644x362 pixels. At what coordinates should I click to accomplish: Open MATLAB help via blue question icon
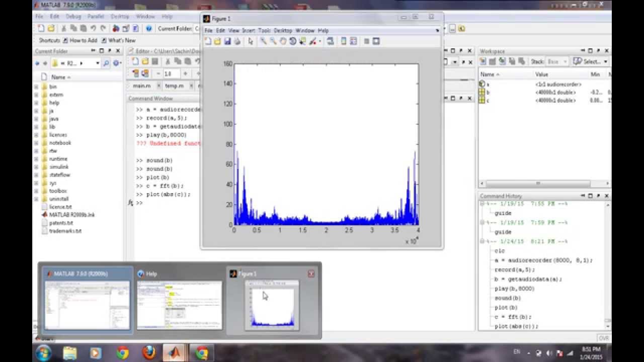(x=149, y=29)
